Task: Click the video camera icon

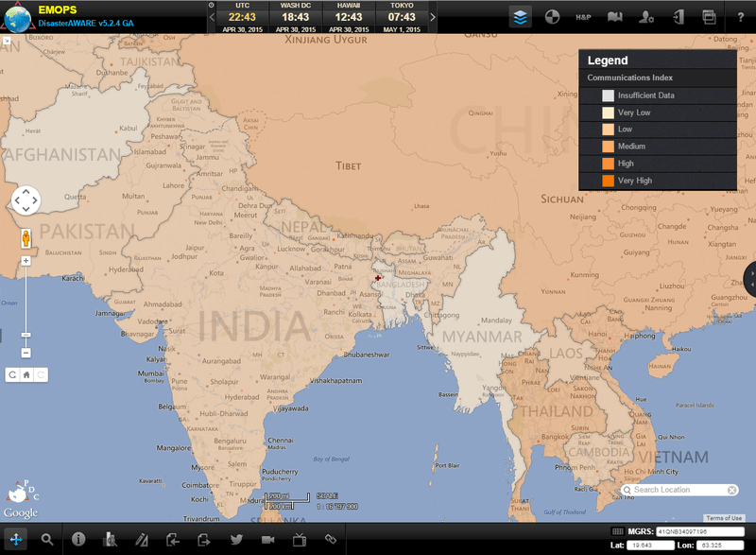Action: tap(267, 539)
